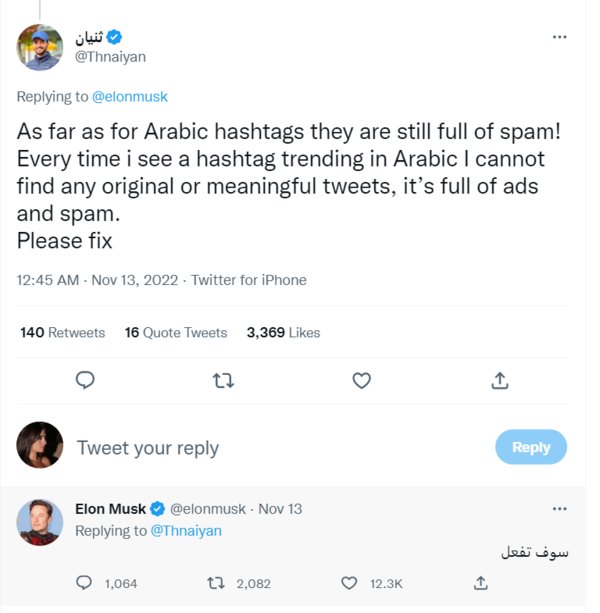Image resolution: width=600 pixels, height=613 pixels.
Task: Retweet Thnaiyan's main tweet
Action: click(x=224, y=380)
